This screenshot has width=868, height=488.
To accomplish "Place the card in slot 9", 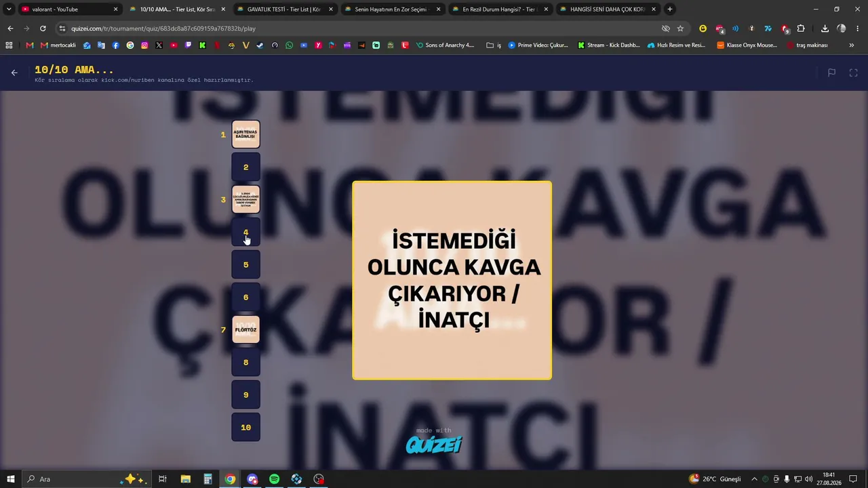I will pos(245,394).
